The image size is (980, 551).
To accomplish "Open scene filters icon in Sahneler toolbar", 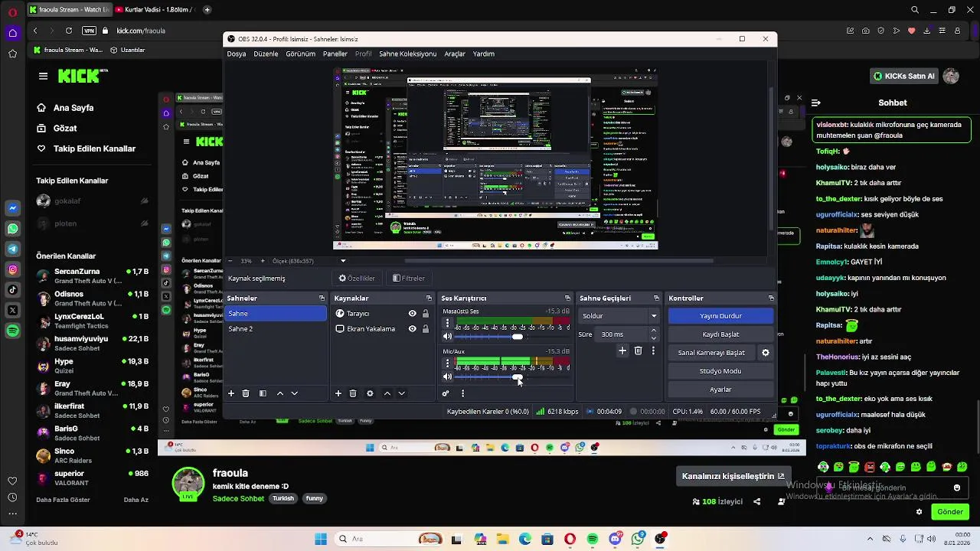I will coord(263,393).
